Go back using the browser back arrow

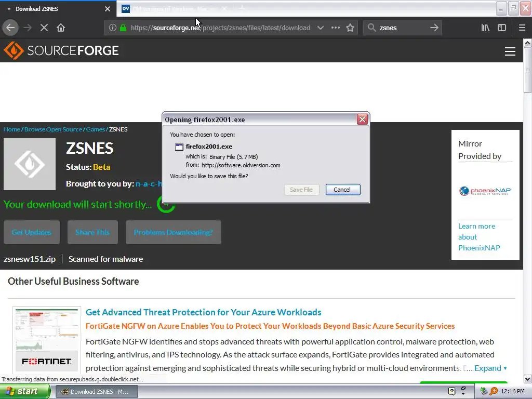point(10,28)
